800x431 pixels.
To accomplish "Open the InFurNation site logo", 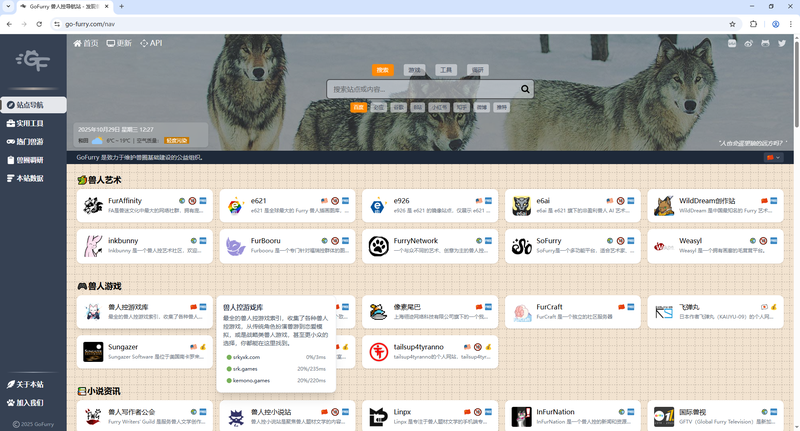I will 521,417.
